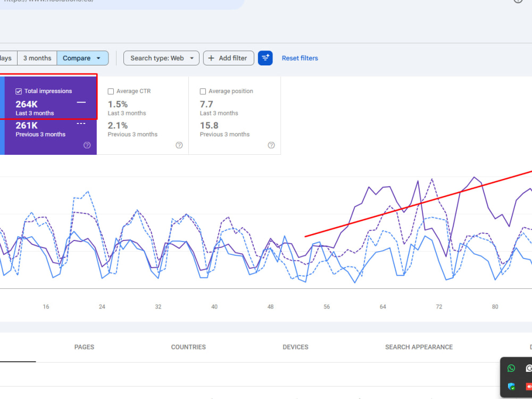This screenshot has height=399, width=532.
Task: Click the 261K previous impressions value
Action: pyautogui.click(x=27, y=126)
